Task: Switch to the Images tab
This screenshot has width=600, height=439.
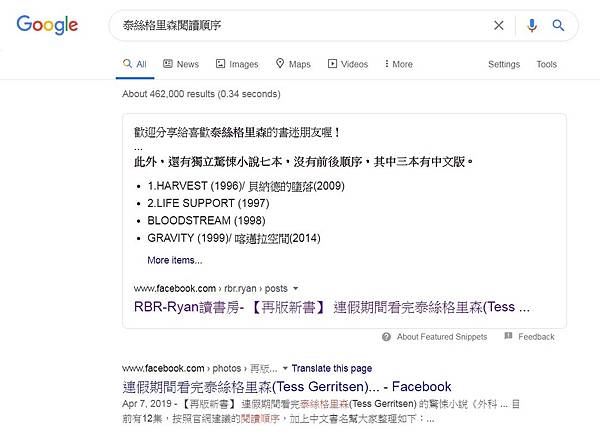Action: (237, 64)
